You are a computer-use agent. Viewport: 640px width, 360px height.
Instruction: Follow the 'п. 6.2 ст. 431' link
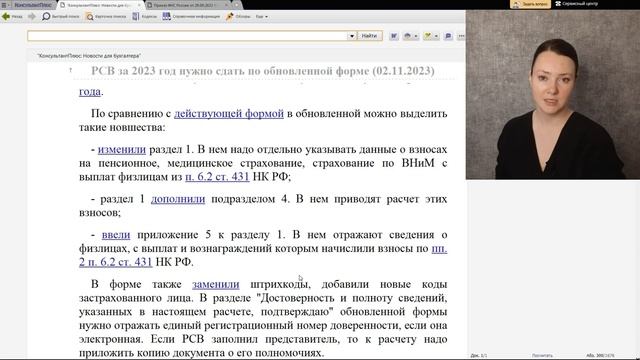[x=217, y=177]
